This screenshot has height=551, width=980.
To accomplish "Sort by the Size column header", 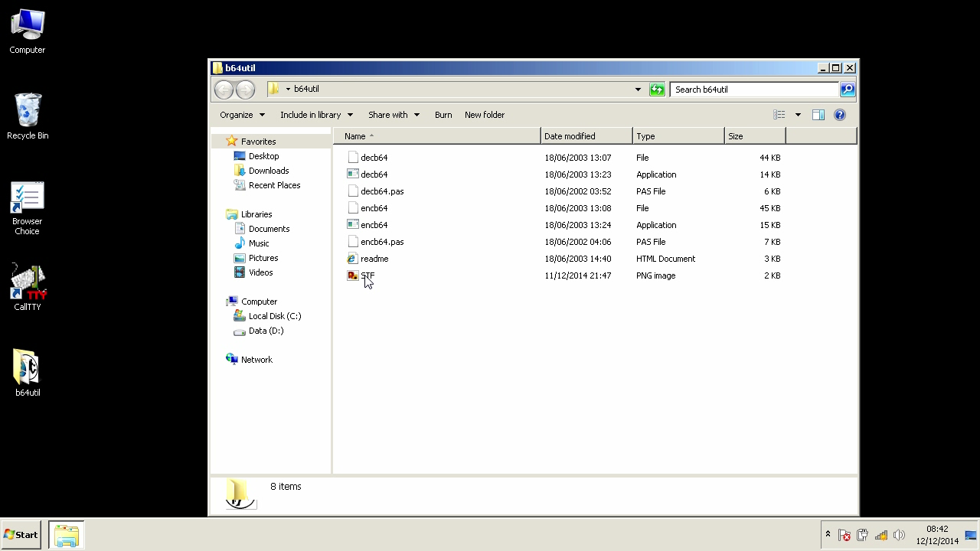I will coord(755,136).
